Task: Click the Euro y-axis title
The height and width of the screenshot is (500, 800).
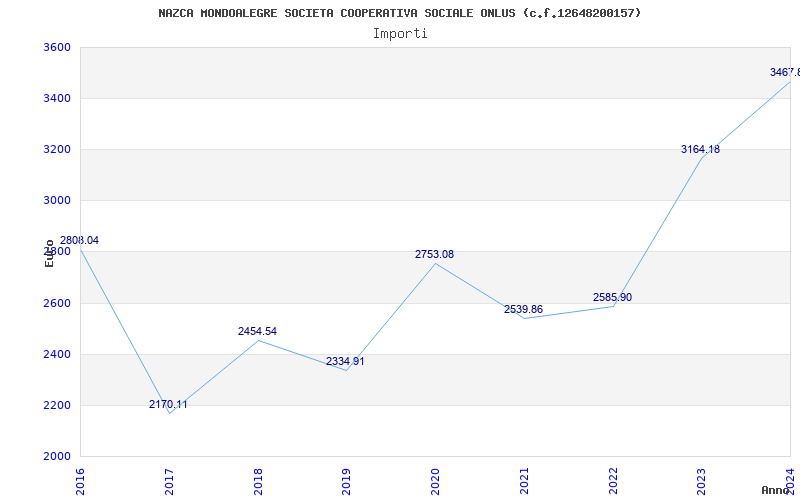Action: (49, 254)
